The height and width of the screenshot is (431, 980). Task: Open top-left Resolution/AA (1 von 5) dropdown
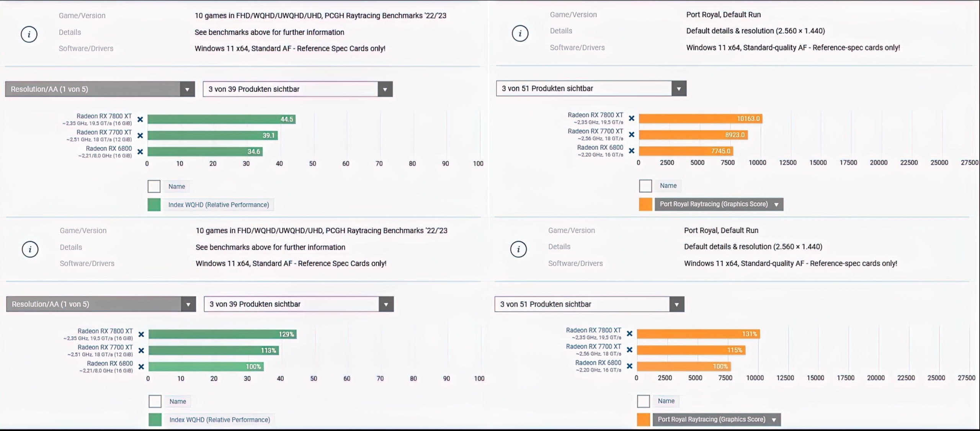point(100,89)
